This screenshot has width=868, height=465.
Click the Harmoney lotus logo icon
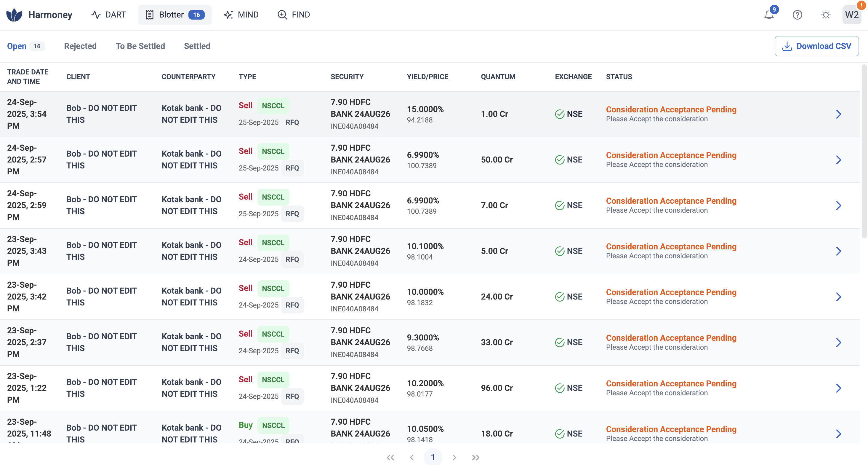[x=14, y=15]
